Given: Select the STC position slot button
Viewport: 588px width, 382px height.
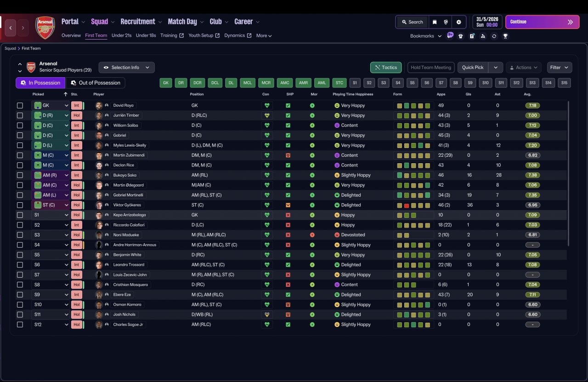Looking at the screenshot, I should click(339, 83).
